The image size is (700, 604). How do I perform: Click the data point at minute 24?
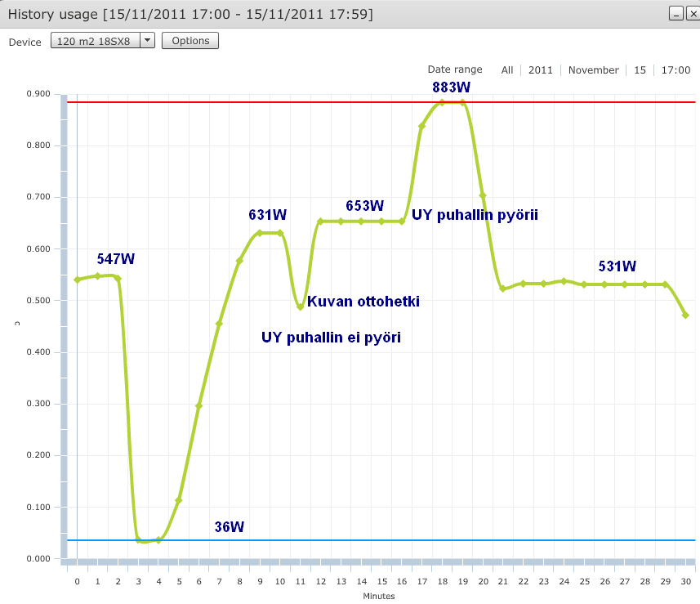coord(564,281)
